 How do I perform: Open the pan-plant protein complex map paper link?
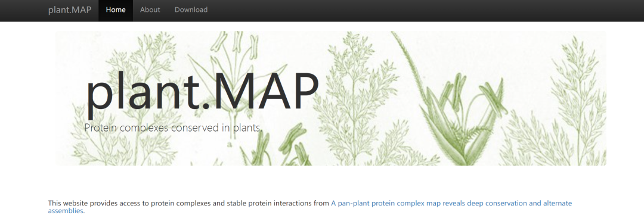click(451, 203)
